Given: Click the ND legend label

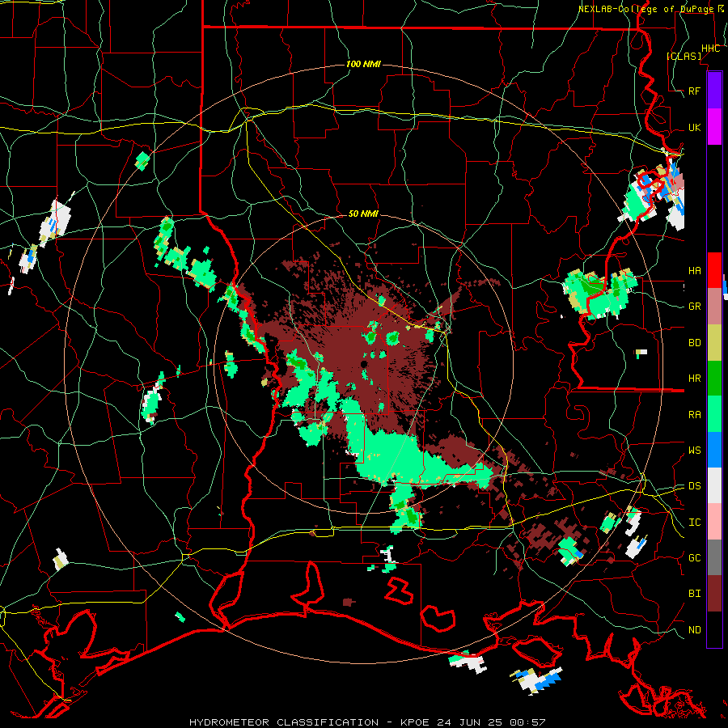Looking at the screenshot, I should (x=694, y=630).
